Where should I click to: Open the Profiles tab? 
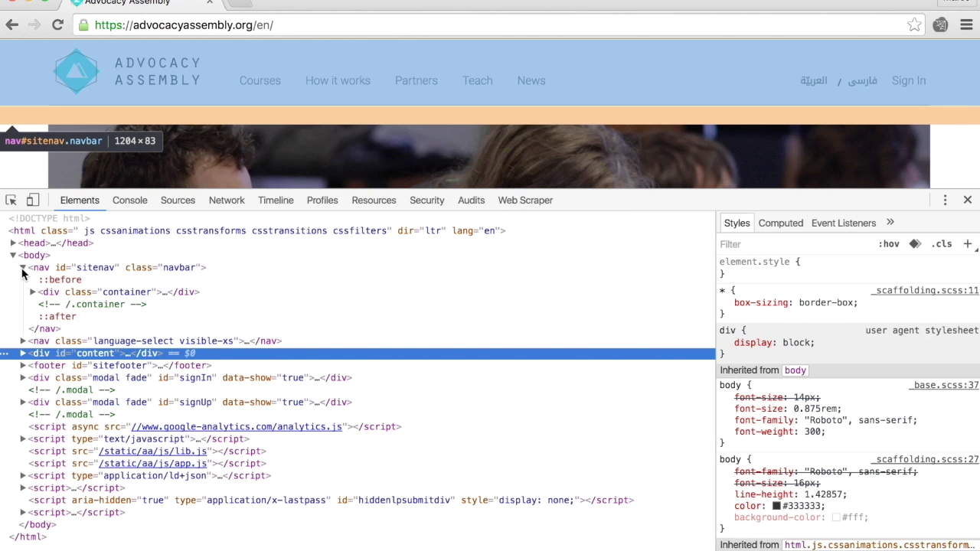pos(322,200)
